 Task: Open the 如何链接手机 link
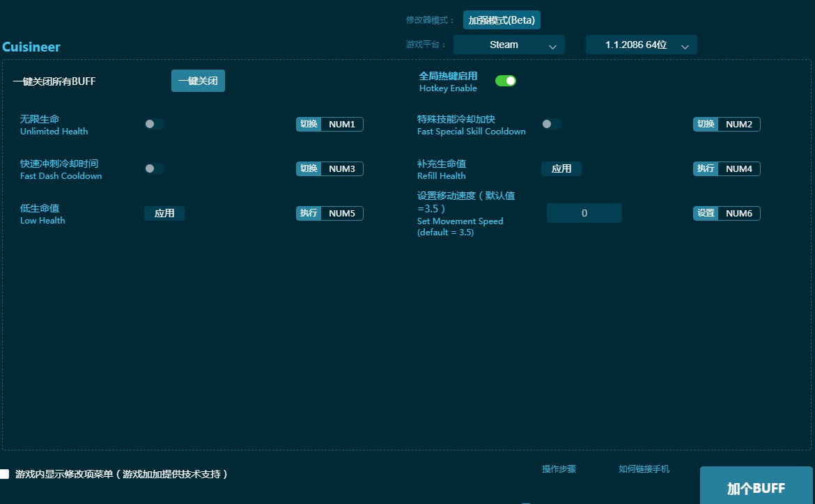[644, 469]
